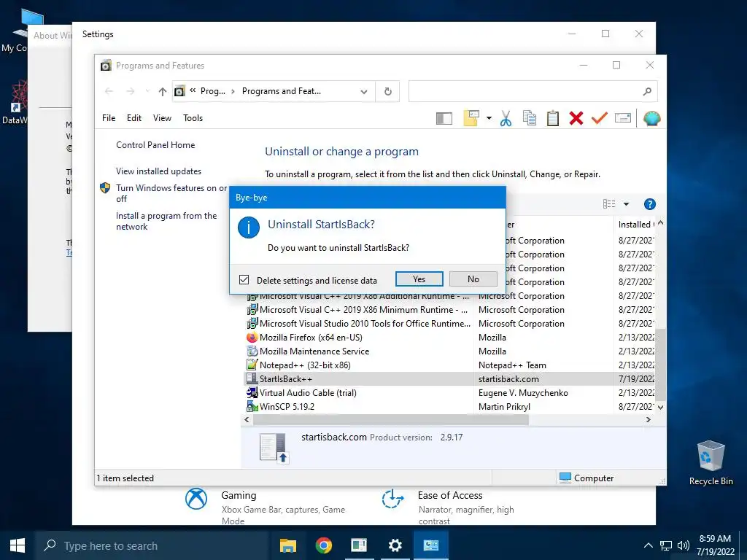This screenshot has width=747, height=560.
Task: Click Turn Windows features on or off
Action: pyautogui.click(x=171, y=193)
